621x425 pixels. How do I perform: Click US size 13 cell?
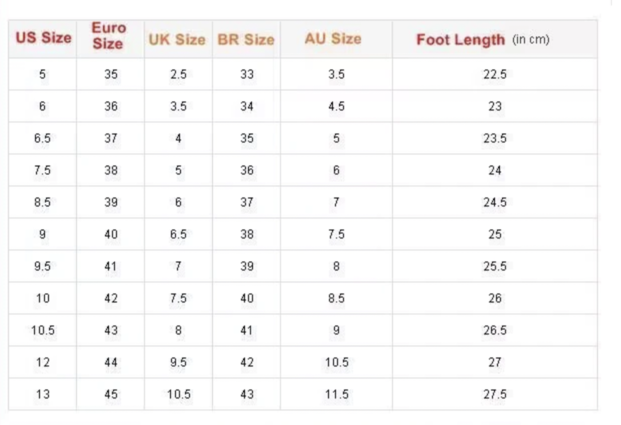pyautogui.click(x=43, y=394)
